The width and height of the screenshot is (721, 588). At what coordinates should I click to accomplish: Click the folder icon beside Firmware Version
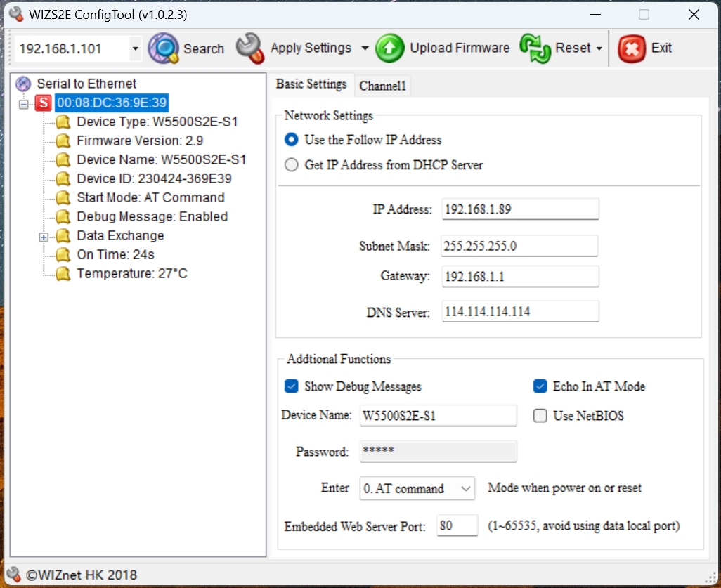63,141
